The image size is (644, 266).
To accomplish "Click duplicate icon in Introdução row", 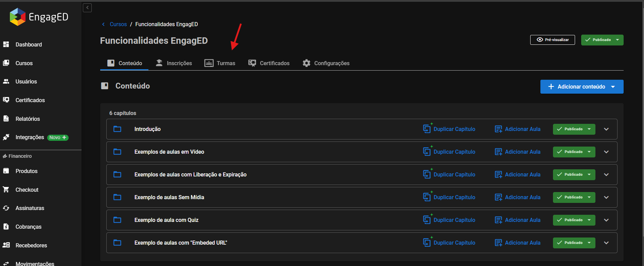I will tap(427, 128).
